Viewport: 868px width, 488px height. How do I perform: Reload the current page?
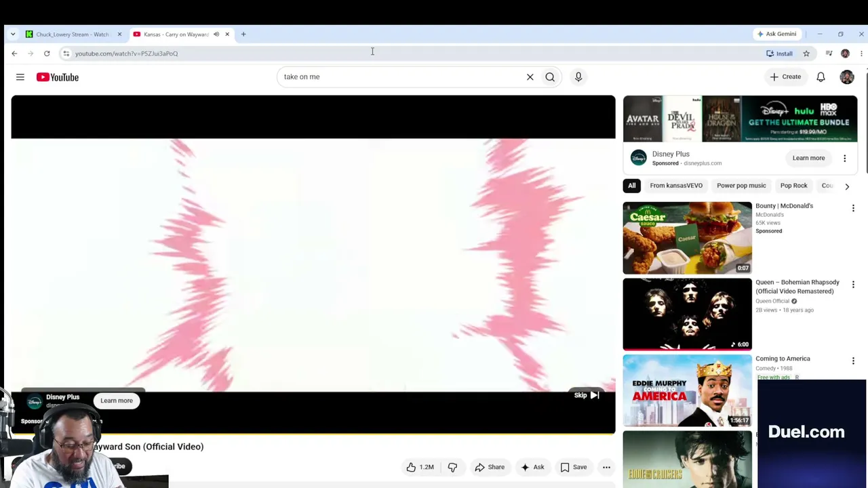click(x=47, y=54)
